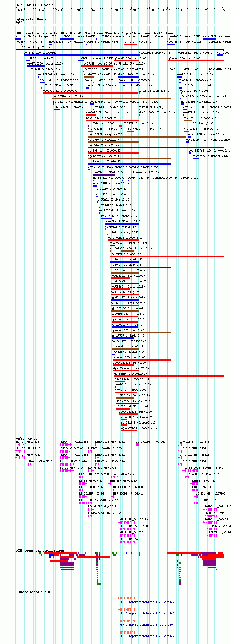
Task: Click the 2q13 band label
Action: (19, 23)
